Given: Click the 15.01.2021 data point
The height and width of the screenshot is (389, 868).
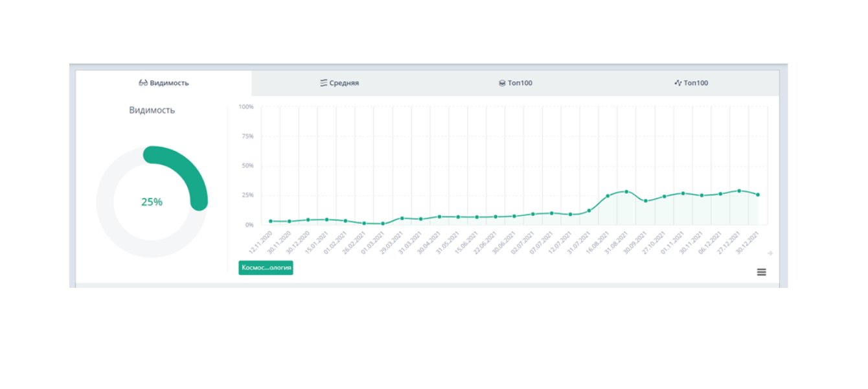Looking at the screenshot, I should pyautogui.click(x=326, y=220).
